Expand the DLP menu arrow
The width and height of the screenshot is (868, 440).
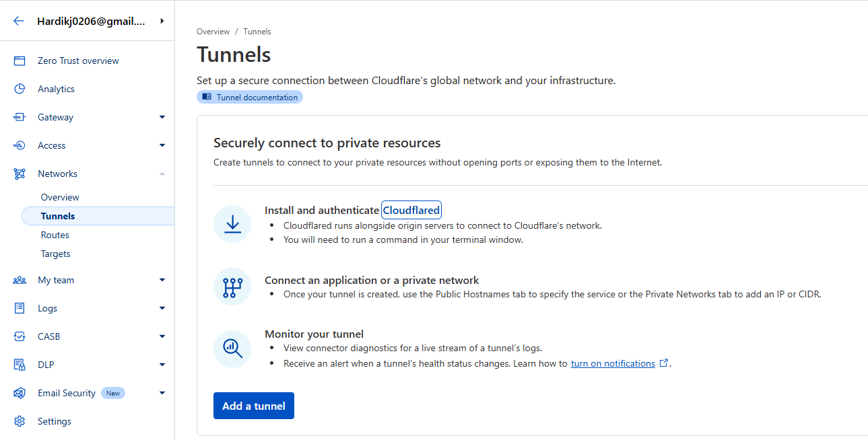tap(162, 365)
